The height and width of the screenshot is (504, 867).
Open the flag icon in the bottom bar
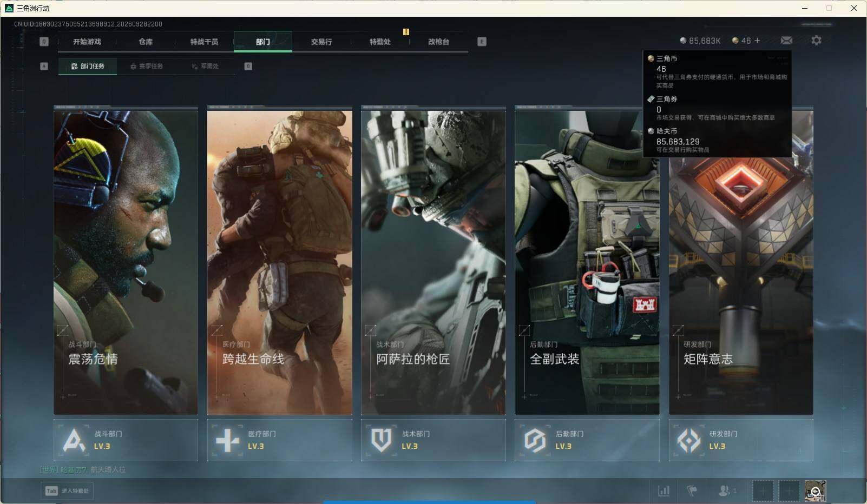pos(692,491)
